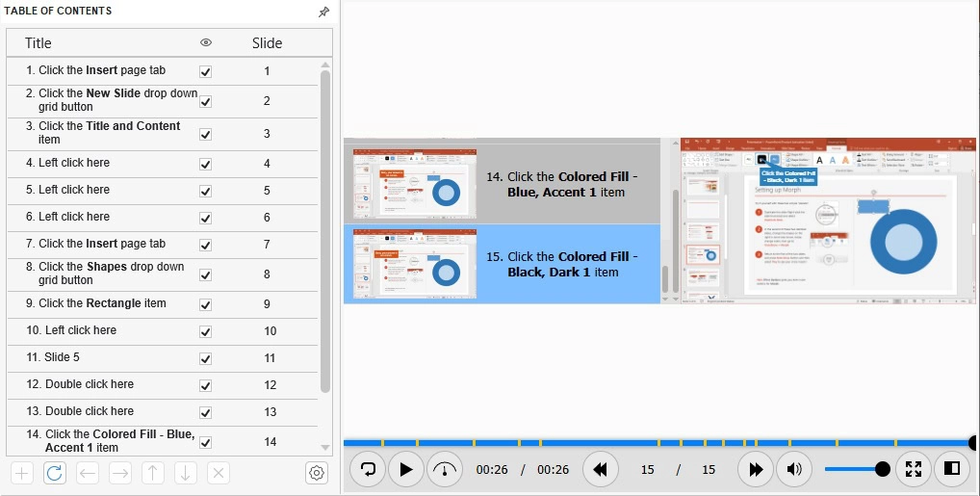
Task: Click the blue callout tooltip in preview
Action: coord(788,176)
